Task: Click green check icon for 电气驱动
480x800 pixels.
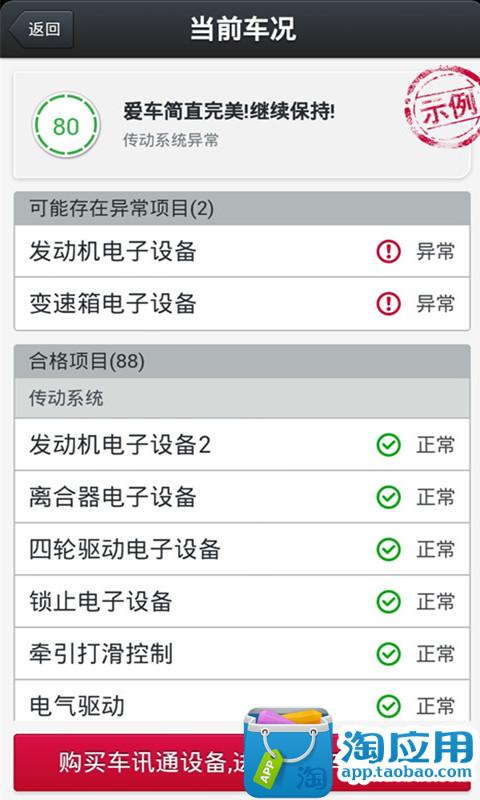Action: click(388, 706)
